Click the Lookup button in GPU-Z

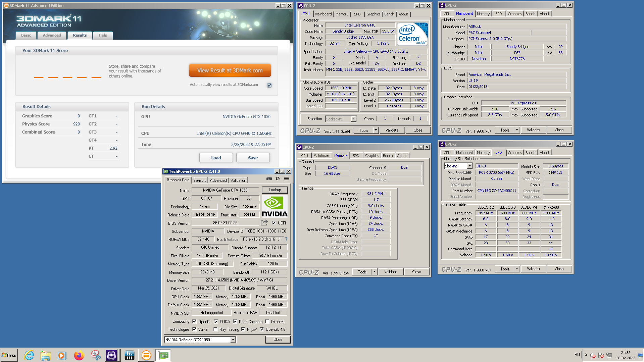tap(275, 190)
